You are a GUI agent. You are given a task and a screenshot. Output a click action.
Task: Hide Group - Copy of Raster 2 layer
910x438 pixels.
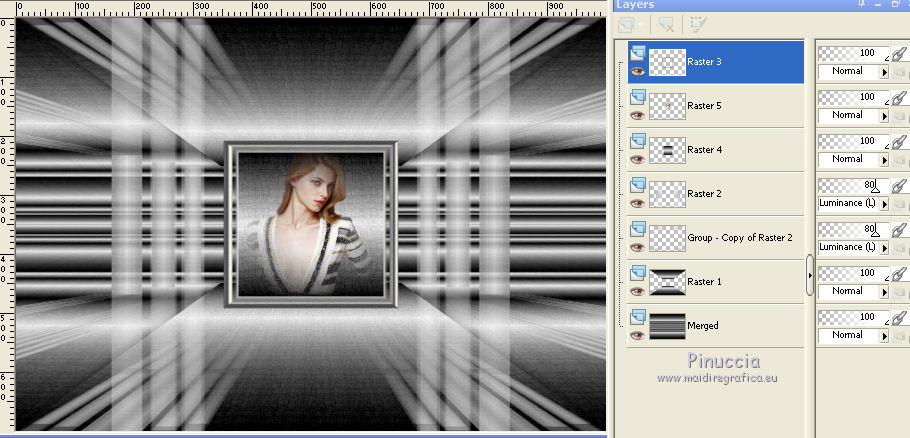pyautogui.click(x=638, y=248)
